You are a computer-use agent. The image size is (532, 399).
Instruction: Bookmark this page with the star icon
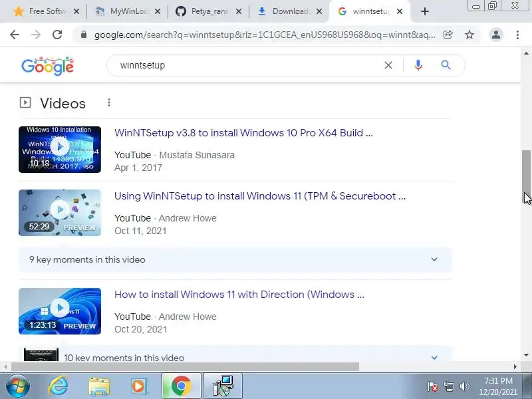pyautogui.click(x=469, y=35)
